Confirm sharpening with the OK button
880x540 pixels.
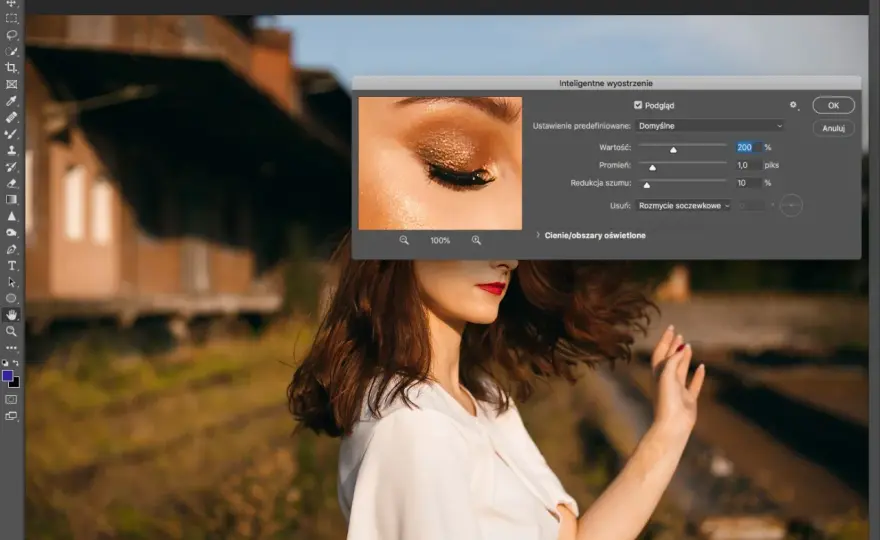click(833, 105)
